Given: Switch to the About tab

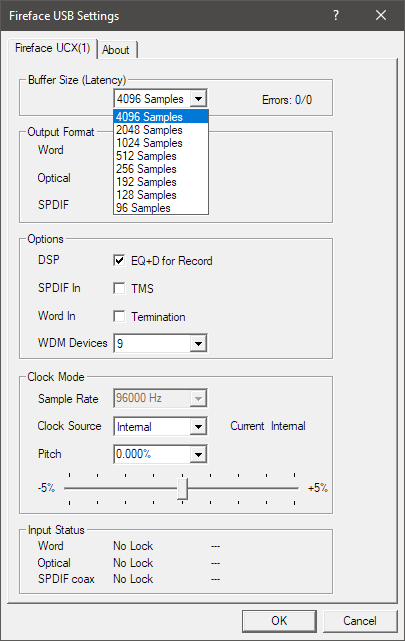Looking at the screenshot, I should 116,50.
